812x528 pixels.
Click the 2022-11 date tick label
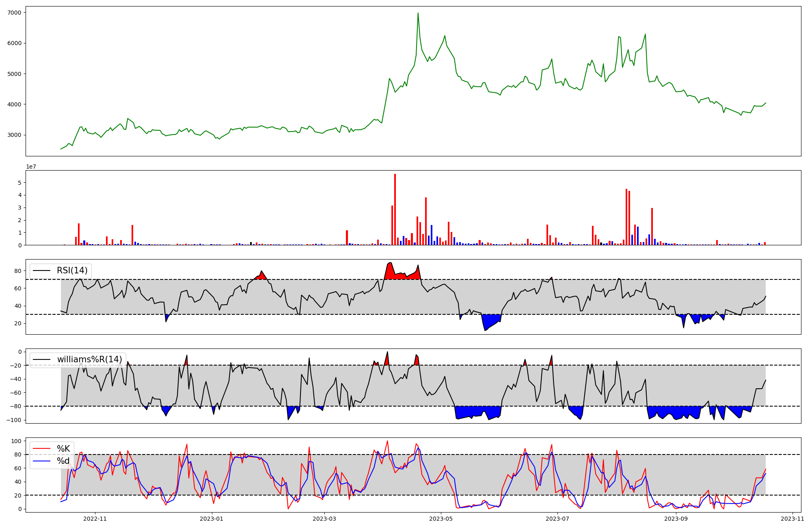click(x=95, y=519)
